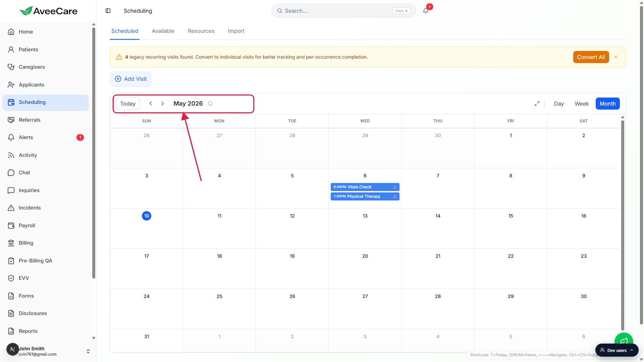The width and height of the screenshot is (644, 362).
Task: Click warning icon on Vitals Check visit
Action: [395, 187]
